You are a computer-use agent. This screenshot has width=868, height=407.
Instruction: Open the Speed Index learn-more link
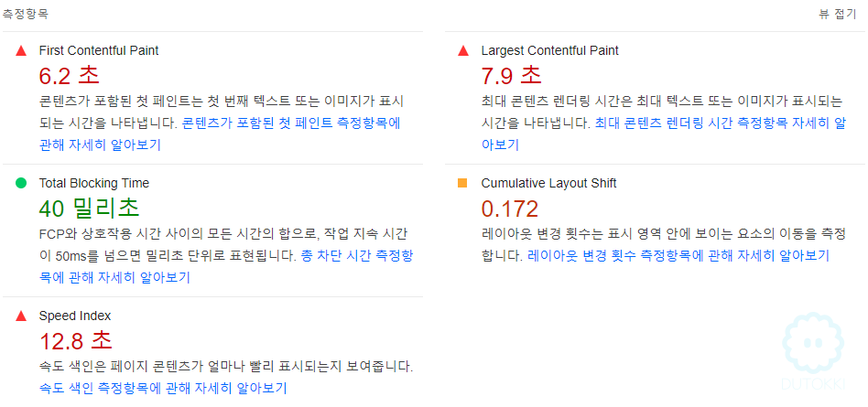163,388
